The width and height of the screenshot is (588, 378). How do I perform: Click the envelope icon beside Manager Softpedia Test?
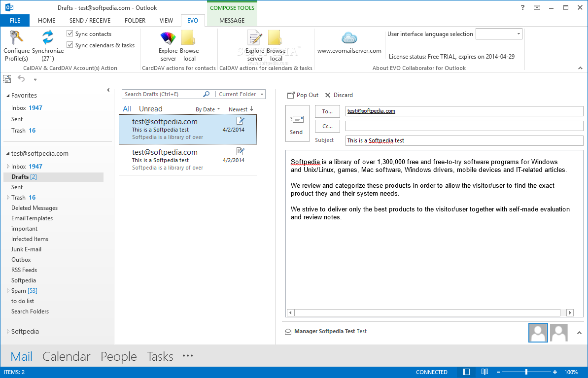tap(288, 332)
